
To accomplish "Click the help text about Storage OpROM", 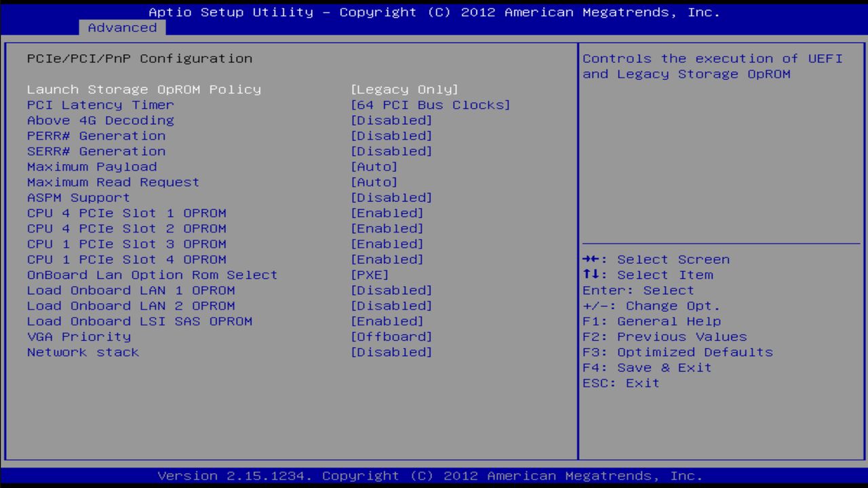I will [x=713, y=66].
